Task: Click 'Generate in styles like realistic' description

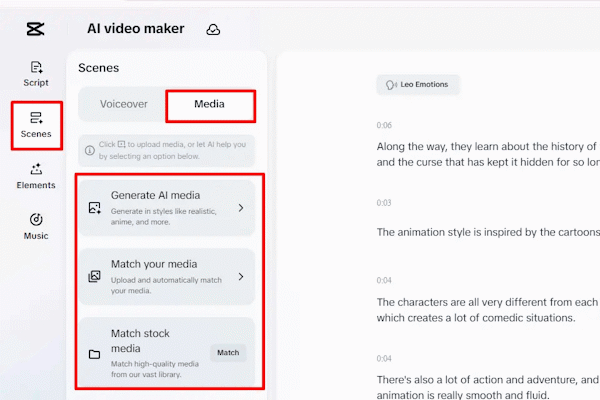Action: point(163,217)
